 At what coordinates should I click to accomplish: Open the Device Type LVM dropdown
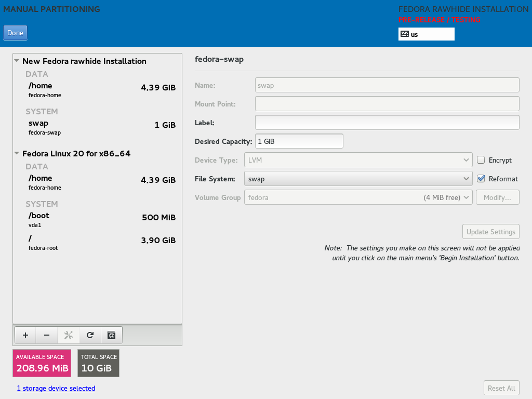click(x=358, y=160)
